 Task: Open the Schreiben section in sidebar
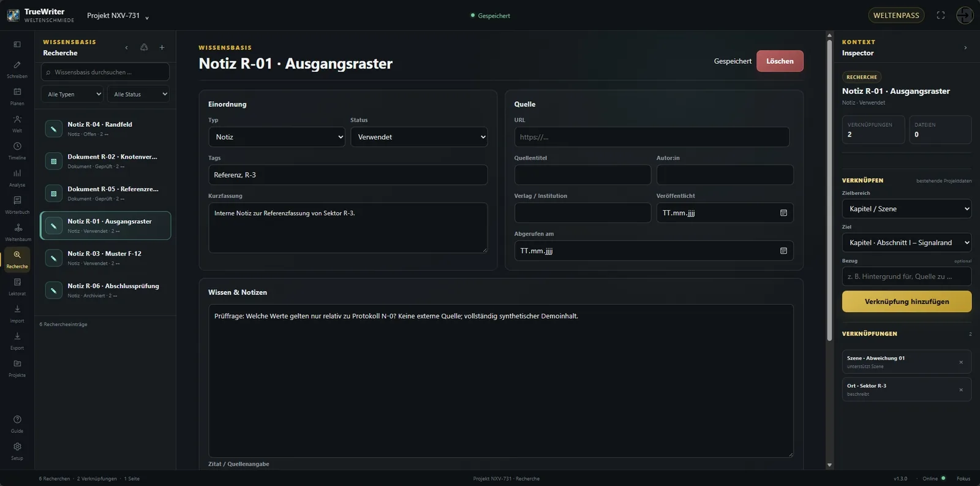click(17, 69)
